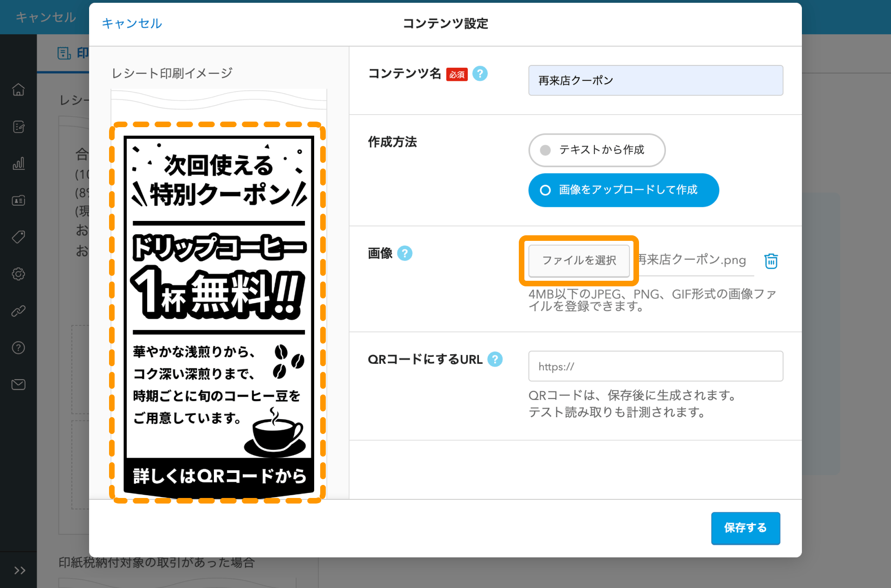Click キャンセル in the background top bar

[45, 17]
